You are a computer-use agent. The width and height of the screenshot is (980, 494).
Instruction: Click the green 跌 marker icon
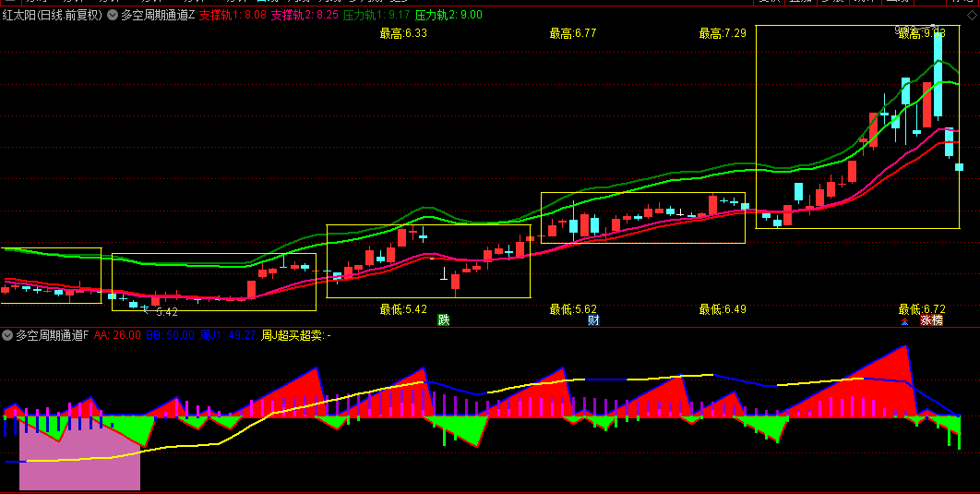(443, 320)
